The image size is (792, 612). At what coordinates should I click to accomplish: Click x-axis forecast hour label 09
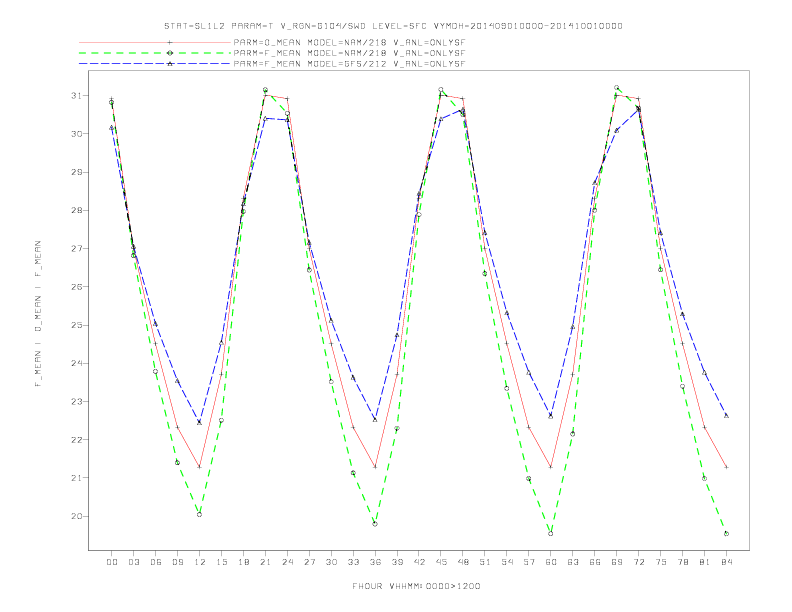[x=177, y=562]
